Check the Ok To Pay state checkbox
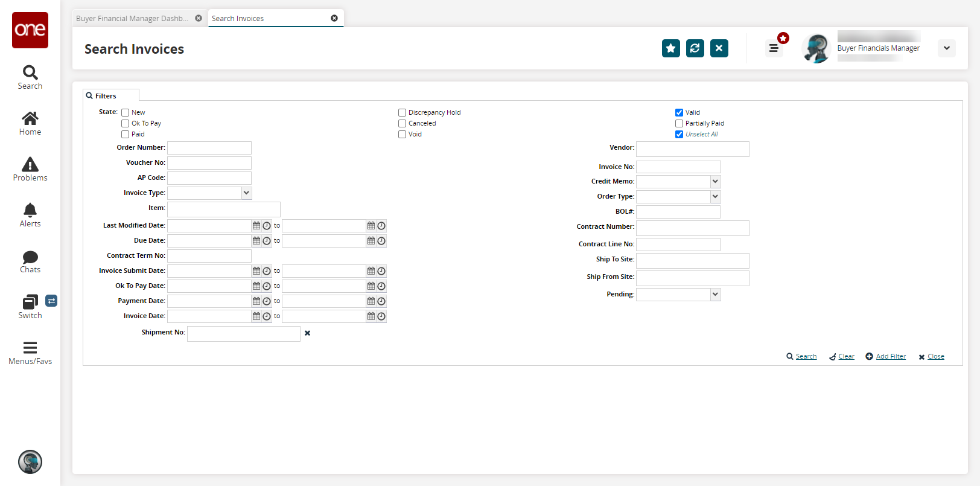This screenshot has height=486, width=980. [126, 124]
